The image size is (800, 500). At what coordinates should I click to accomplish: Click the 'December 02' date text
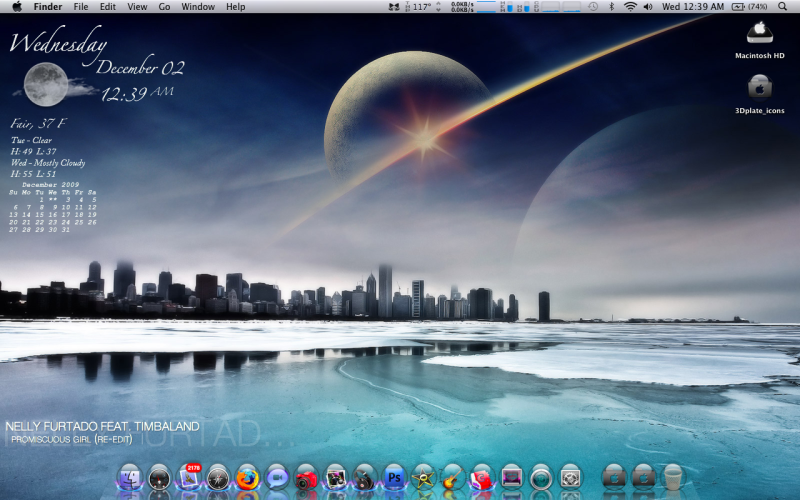pyautogui.click(x=140, y=67)
